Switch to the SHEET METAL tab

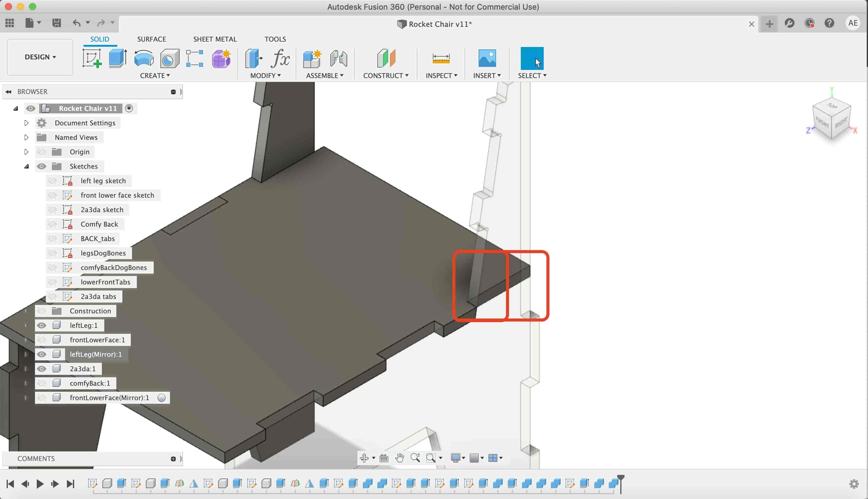[x=215, y=39]
